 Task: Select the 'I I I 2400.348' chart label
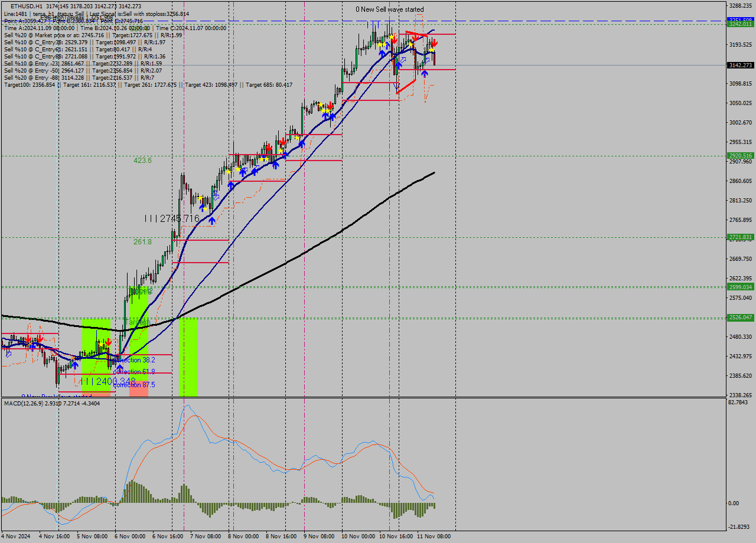[x=108, y=382]
